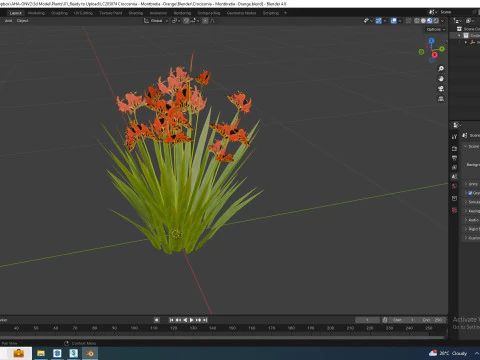The image size is (480, 360).
Task: Expand the armature object row in outliner
Action: pyautogui.click(x=466, y=42)
